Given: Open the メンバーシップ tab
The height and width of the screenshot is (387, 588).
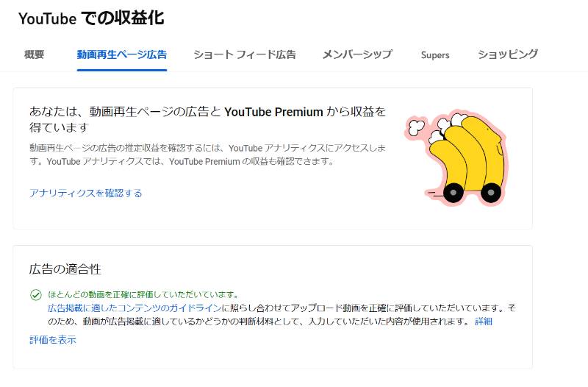Looking at the screenshot, I should click(357, 54).
